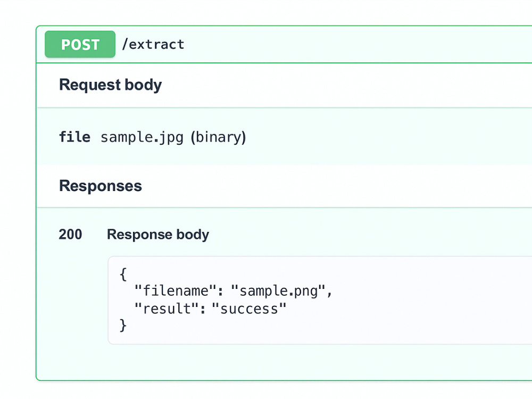Select the sample.jpg binary file entry
The height and width of the screenshot is (399, 532).
(x=142, y=137)
